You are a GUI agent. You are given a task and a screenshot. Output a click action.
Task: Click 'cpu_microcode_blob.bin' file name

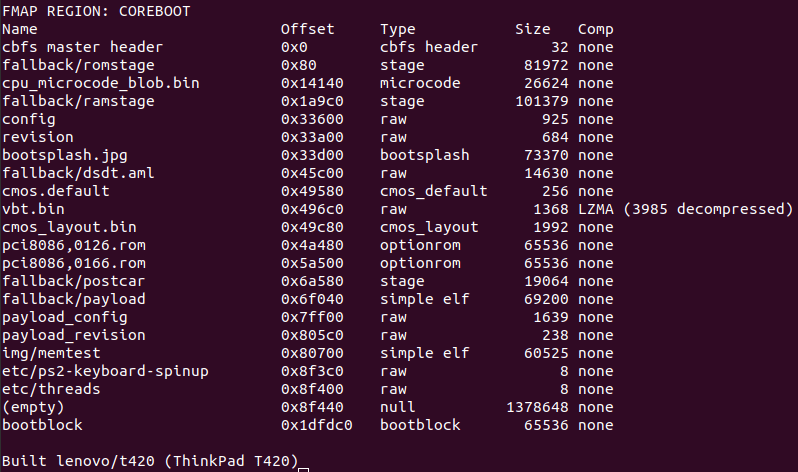click(x=100, y=83)
